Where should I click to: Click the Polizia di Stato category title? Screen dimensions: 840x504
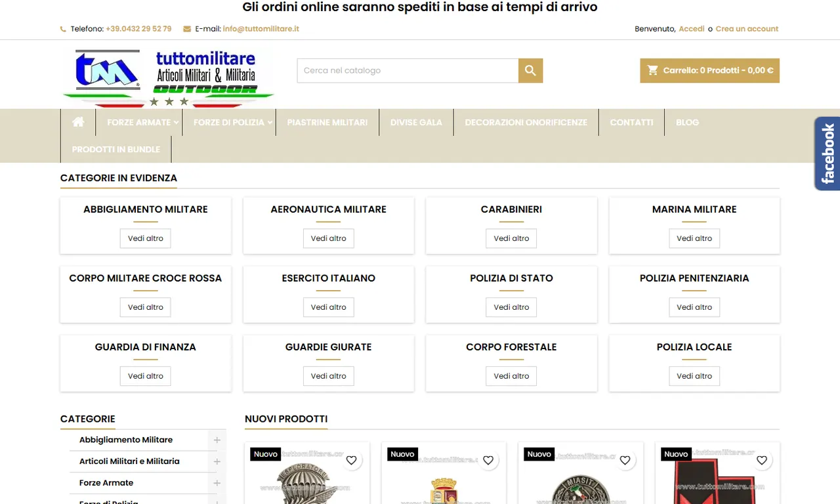coord(511,278)
